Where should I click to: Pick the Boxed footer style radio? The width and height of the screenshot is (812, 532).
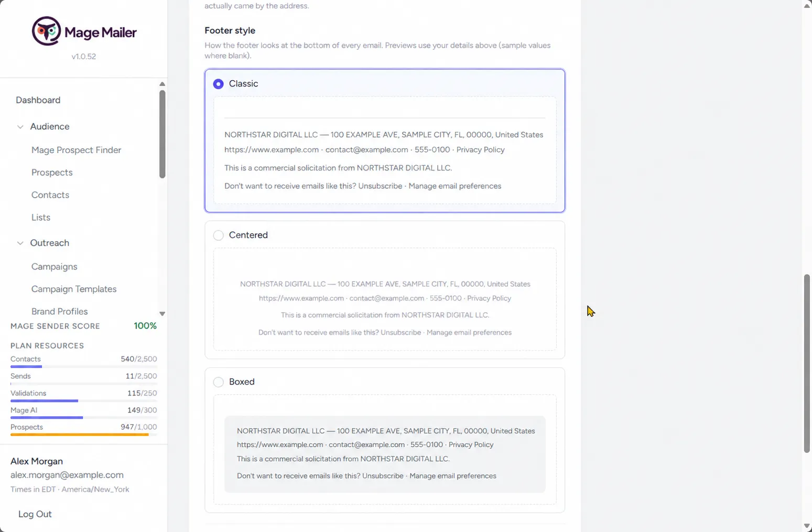click(219, 382)
